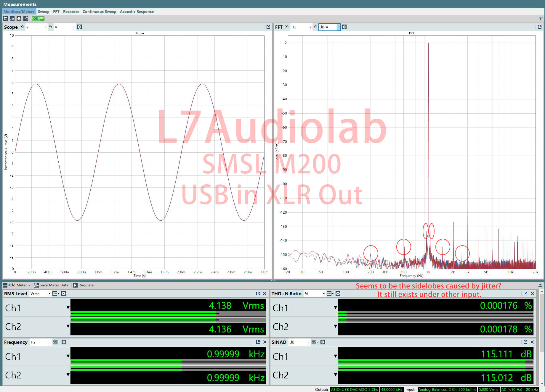Open Scope Y axis unit dropdown
The height and width of the screenshot is (392, 545).
click(65, 27)
